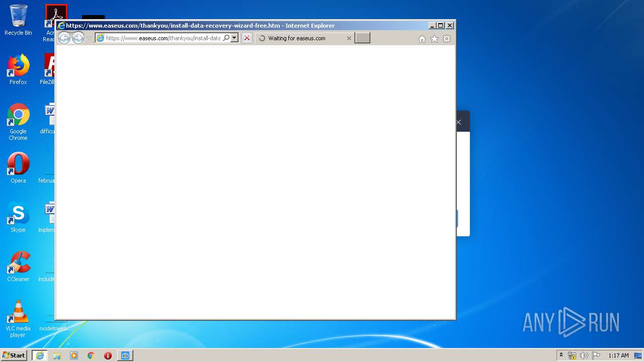
Task: Click the network tray icon
Action: pos(572,355)
